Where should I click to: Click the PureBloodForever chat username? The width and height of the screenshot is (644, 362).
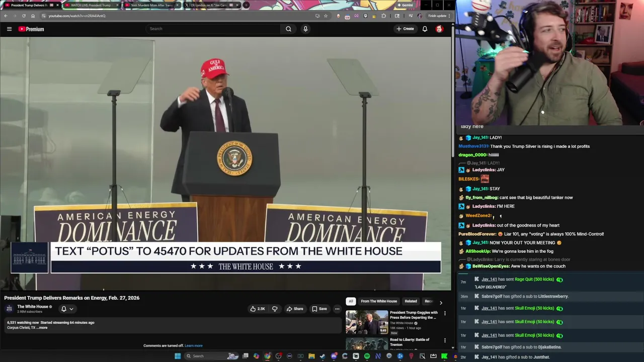click(x=477, y=234)
